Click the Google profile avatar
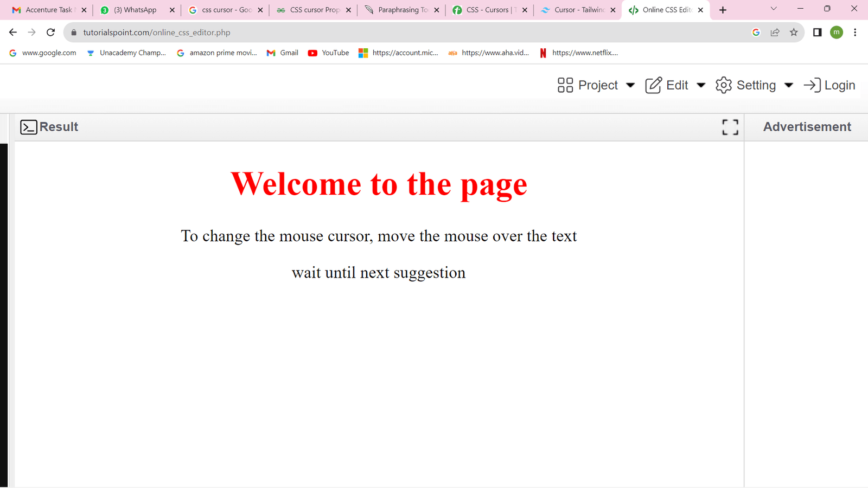The width and height of the screenshot is (868, 488). [x=836, y=32]
